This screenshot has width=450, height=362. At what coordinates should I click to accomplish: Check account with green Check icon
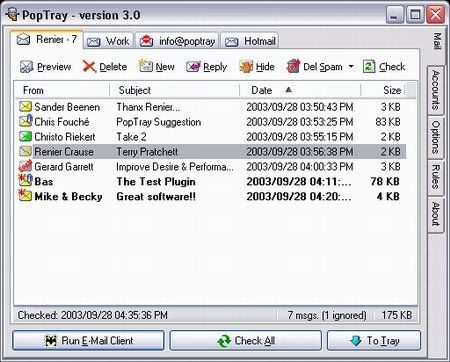369,66
